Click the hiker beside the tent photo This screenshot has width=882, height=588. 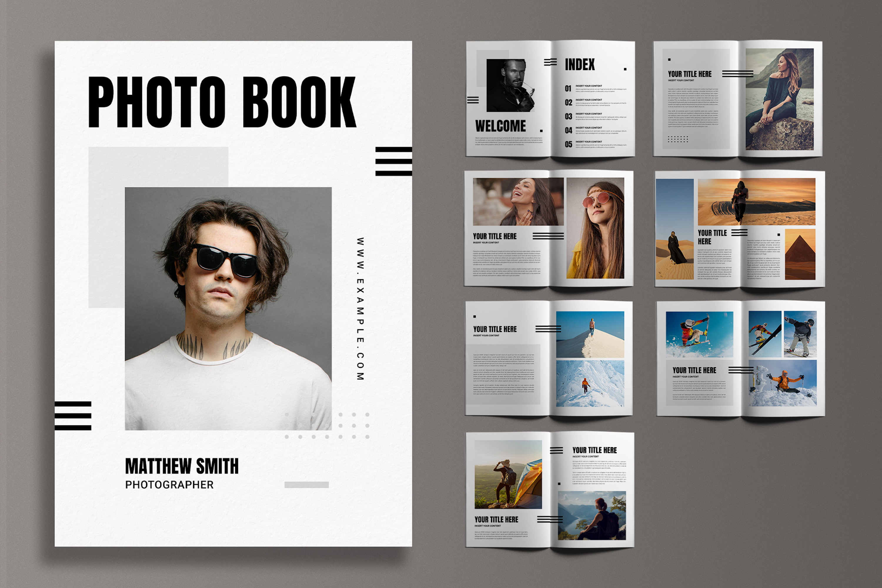(508, 475)
